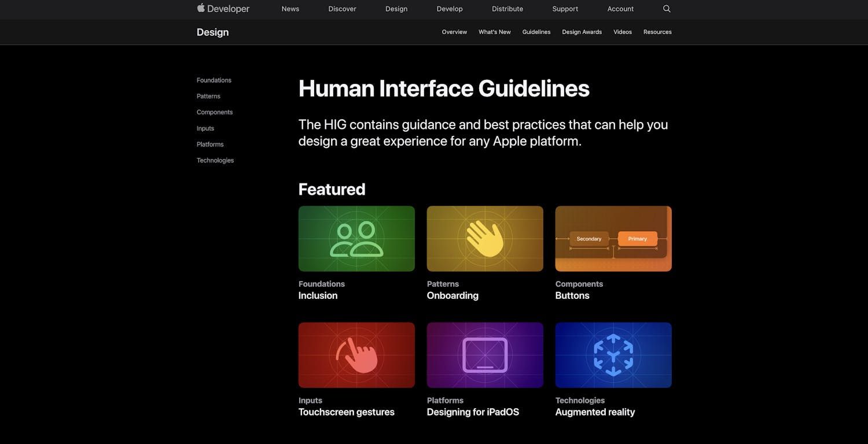Expand Patterns in the sidebar
Image resolution: width=868 pixels, height=444 pixels.
pyautogui.click(x=208, y=97)
